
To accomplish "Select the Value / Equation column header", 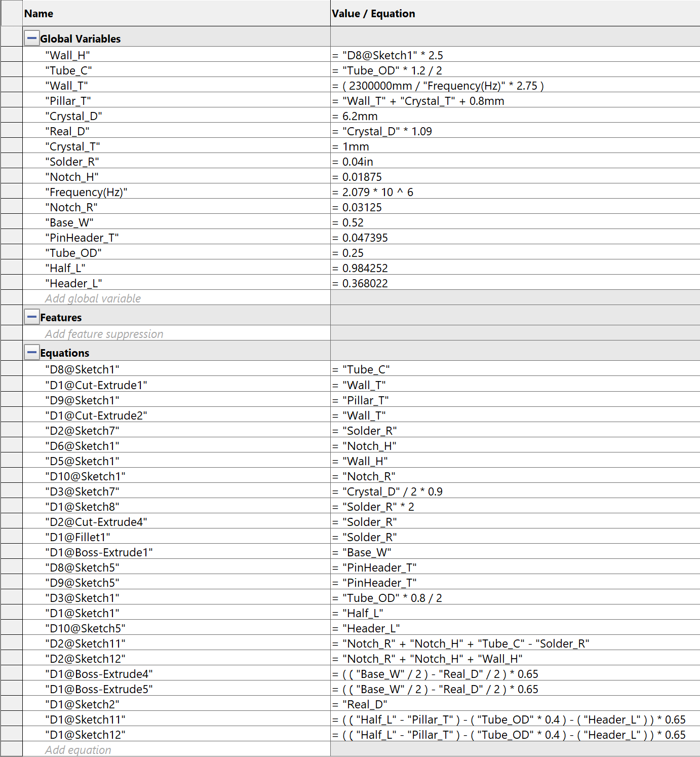I will [x=515, y=13].
